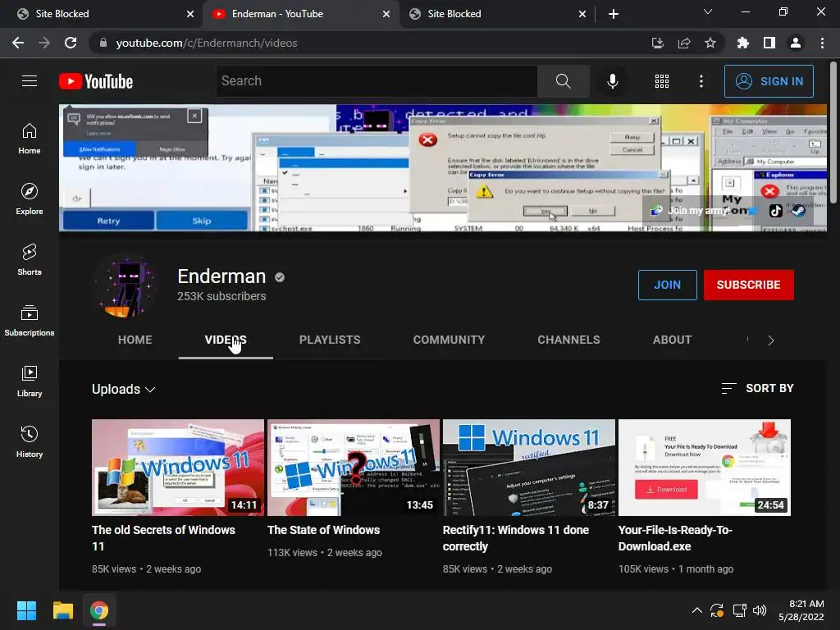
Task: Switch to the channel Home tab
Action: click(x=135, y=340)
